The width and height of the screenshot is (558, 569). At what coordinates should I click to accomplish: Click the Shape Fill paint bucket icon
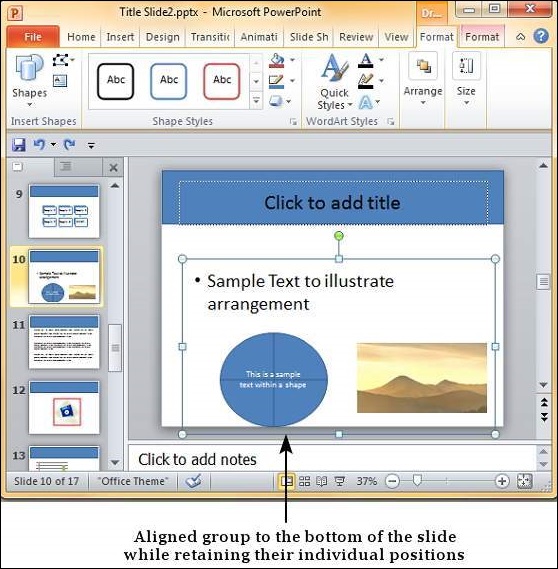[277, 61]
